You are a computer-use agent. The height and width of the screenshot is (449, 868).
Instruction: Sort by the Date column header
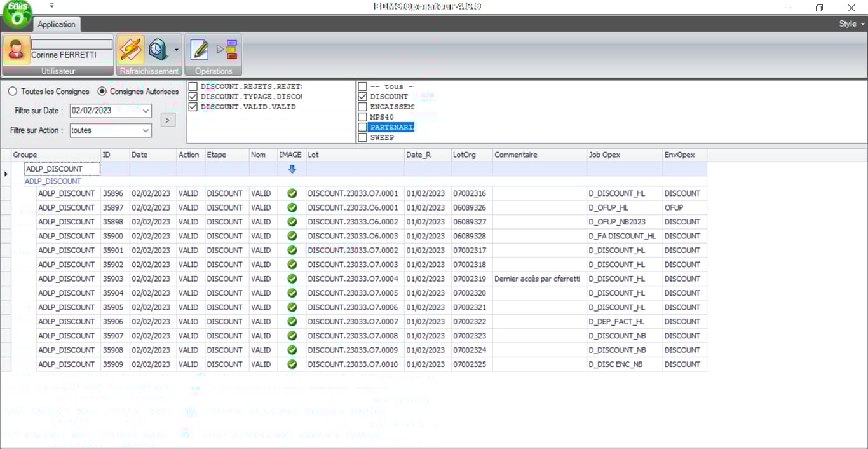point(153,155)
